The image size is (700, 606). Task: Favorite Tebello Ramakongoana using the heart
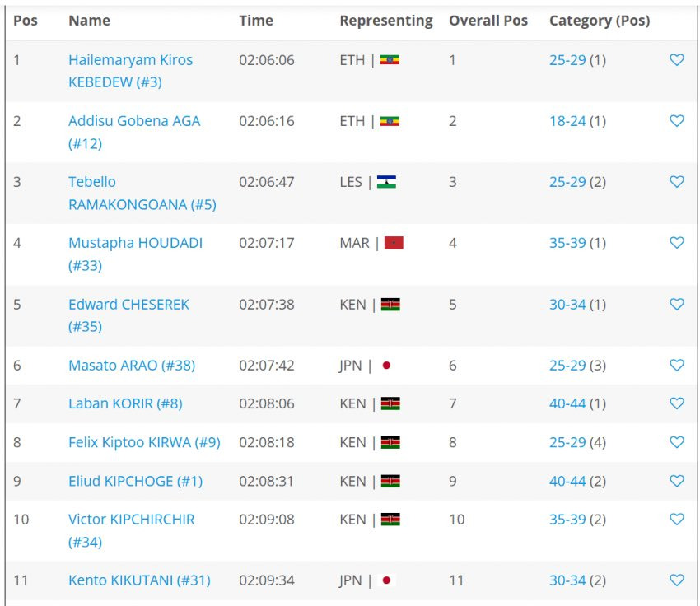coord(676,182)
